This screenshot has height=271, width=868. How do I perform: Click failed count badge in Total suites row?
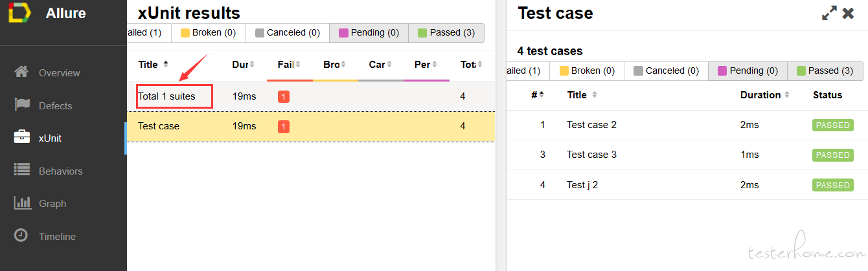284,96
